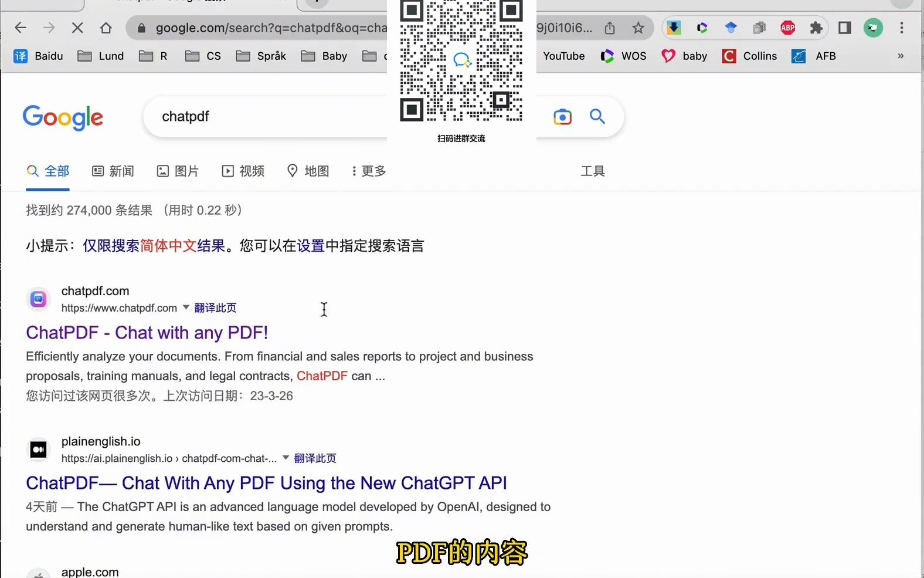Stop loading the page
This screenshot has height=578, width=924.
[77, 28]
